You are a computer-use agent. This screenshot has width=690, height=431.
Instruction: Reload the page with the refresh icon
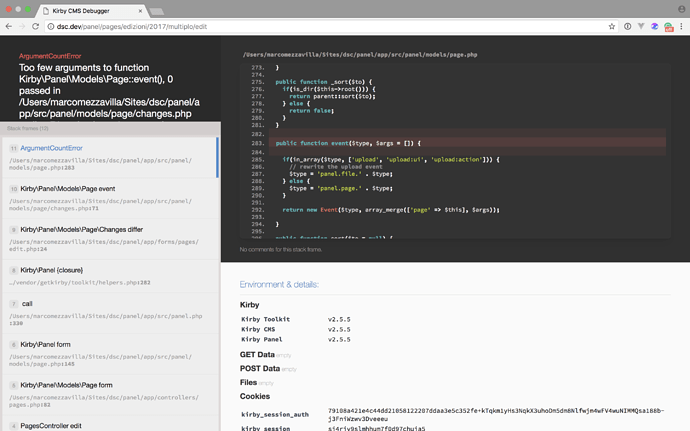pos(36,26)
